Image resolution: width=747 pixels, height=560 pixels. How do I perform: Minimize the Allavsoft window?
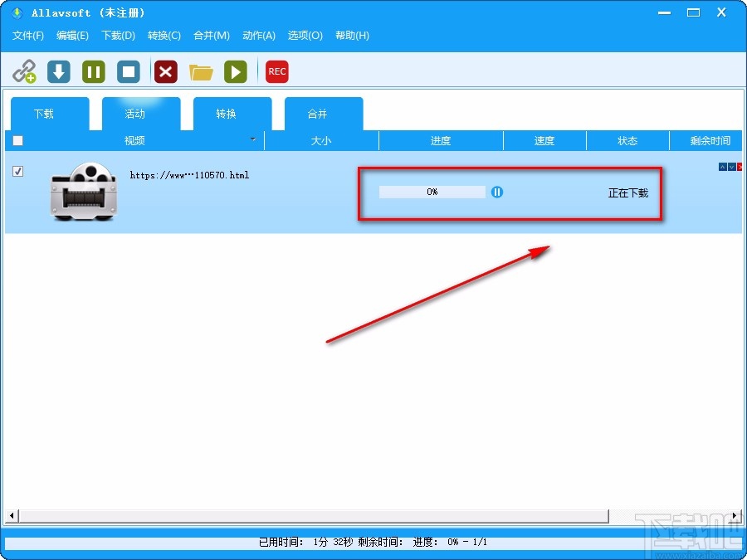pos(665,12)
